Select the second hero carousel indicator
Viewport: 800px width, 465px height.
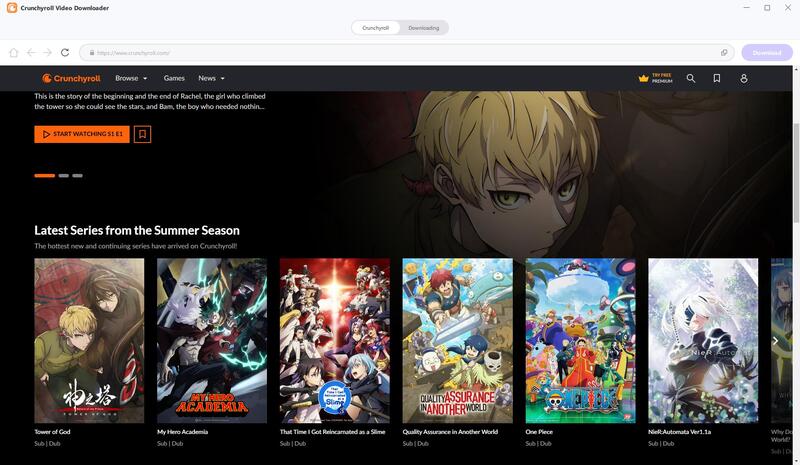(x=63, y=176)
